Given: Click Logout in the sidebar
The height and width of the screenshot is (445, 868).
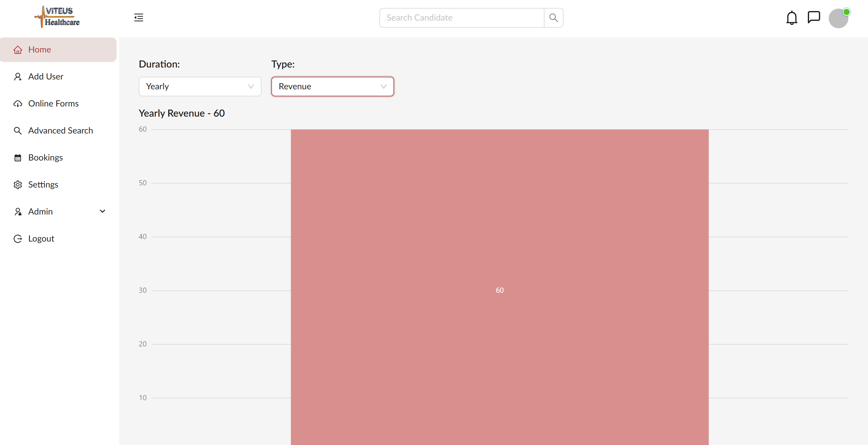Looking at the screenshot, I should tap(41, 238).
